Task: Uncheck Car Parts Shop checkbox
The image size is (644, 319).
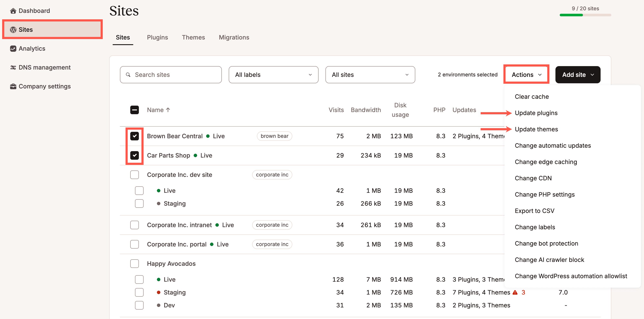Action: pos(135,155)
